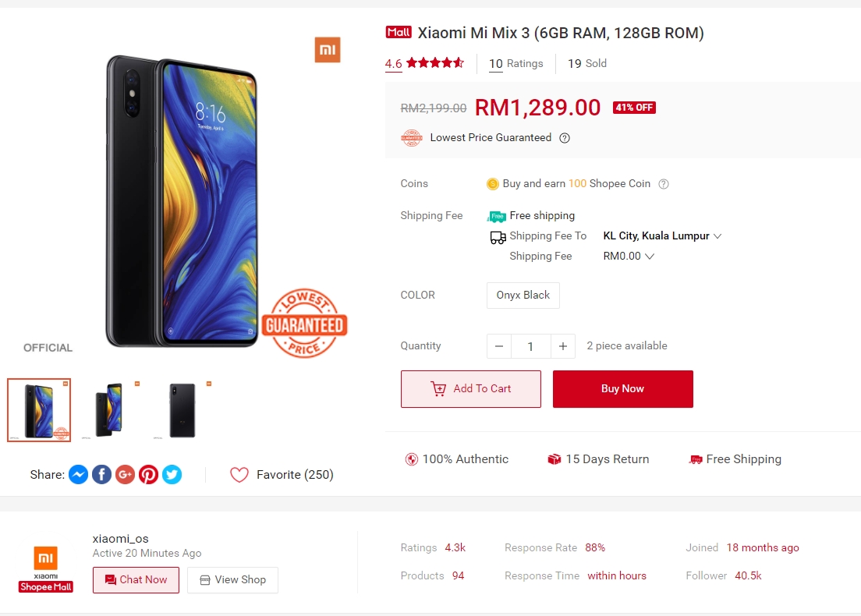
Task: Share via Facebook Messenger icon
Action: (x=79, y=474)
